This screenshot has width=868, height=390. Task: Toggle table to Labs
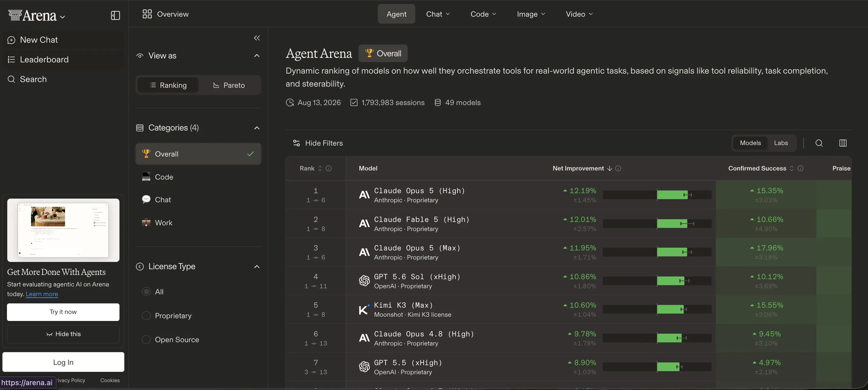[781, 143]
